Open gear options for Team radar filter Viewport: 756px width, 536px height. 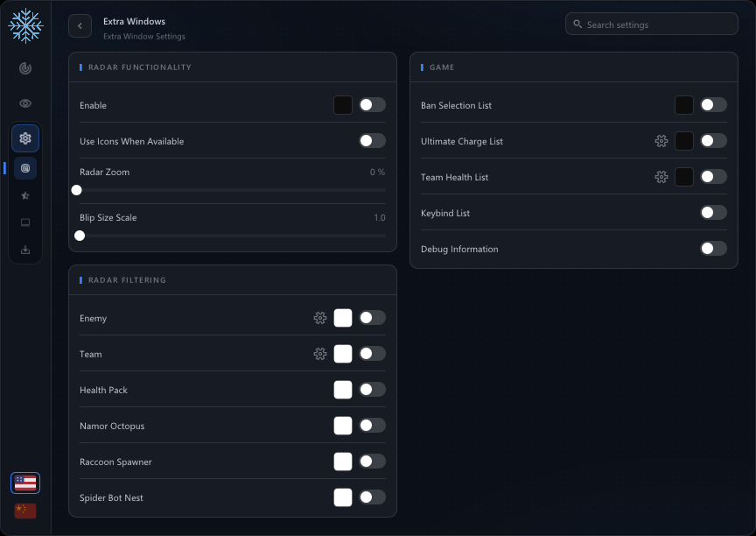319,354
